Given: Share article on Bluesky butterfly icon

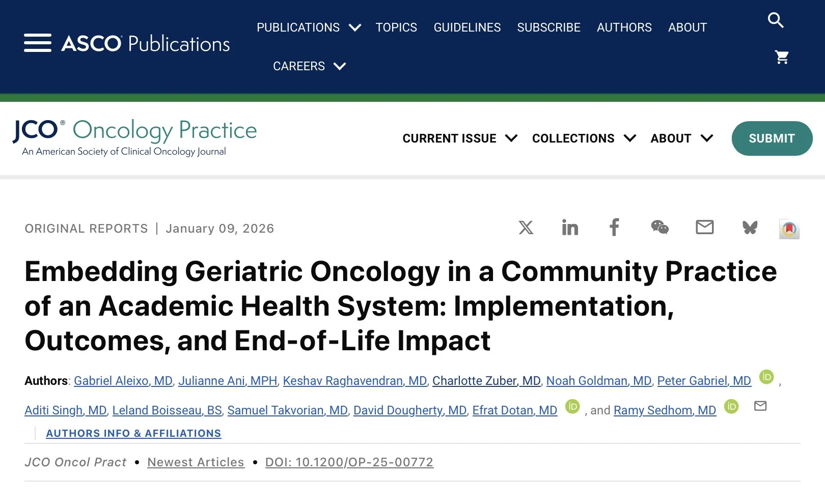Looking at the screenshot, I should click(750, 228).
